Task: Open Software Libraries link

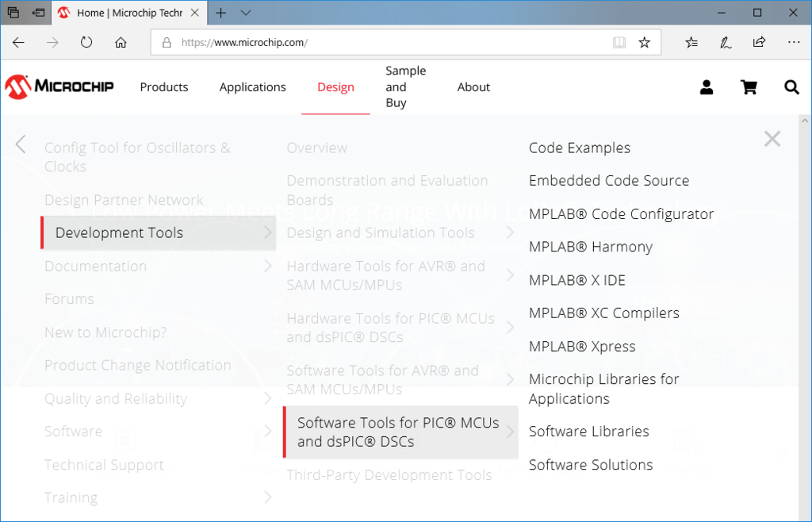Action: point(589,431)
